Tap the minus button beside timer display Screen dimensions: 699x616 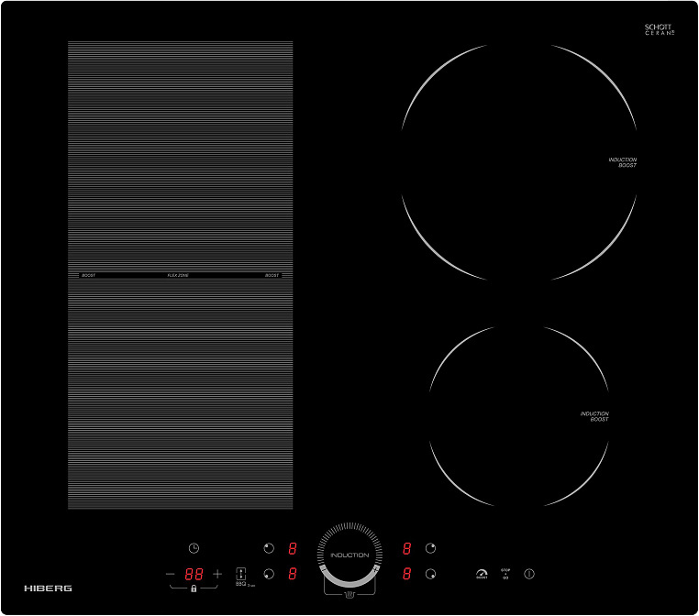pos(171,574)
